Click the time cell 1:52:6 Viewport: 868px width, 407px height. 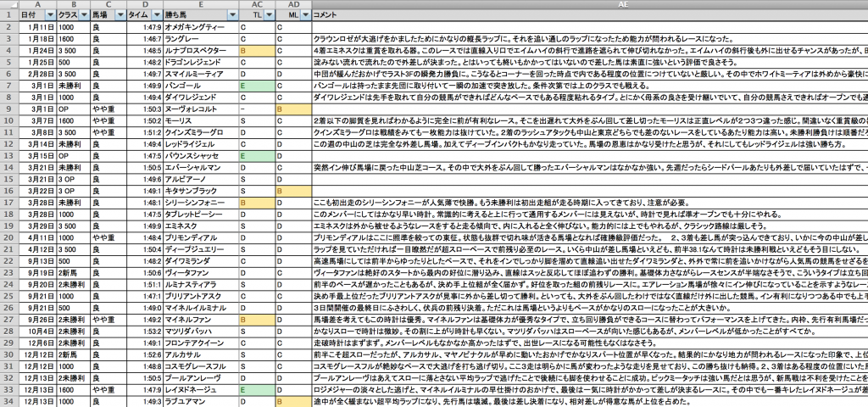pos(145,355)
